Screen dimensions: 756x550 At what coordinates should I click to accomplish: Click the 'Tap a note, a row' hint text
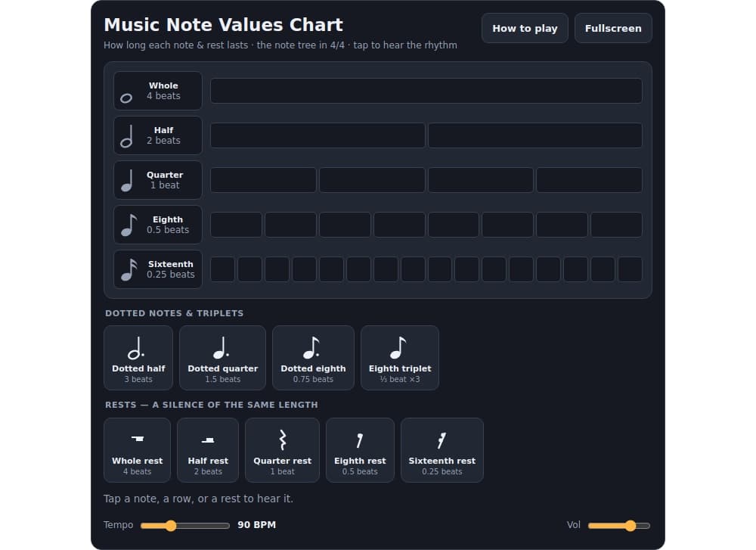198,499
